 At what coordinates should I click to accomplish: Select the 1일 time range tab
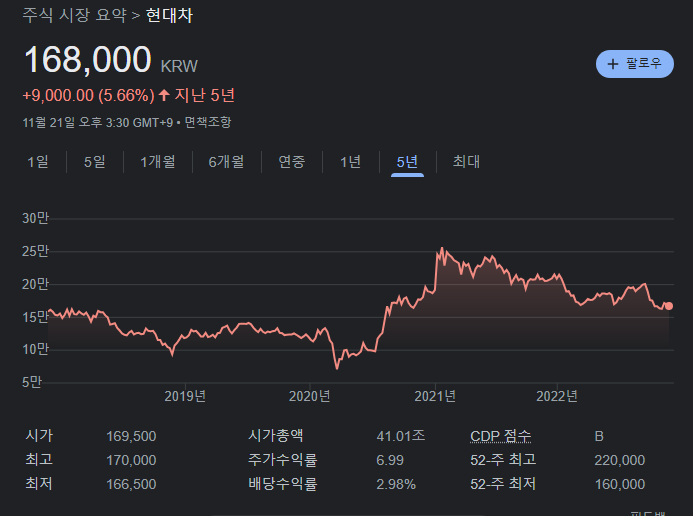[38, 162]
